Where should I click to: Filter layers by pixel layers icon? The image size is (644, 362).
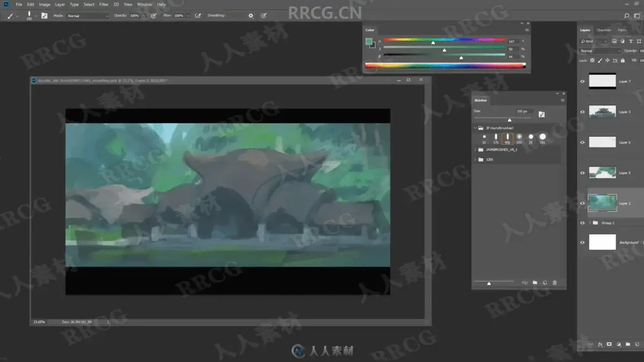pyautogui.click(x=615, y=41)
